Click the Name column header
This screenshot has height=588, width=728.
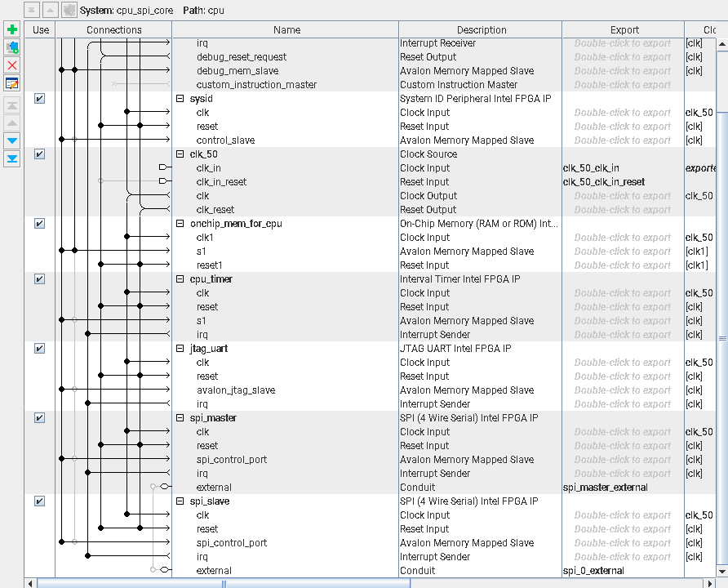[x=286, y=29]
